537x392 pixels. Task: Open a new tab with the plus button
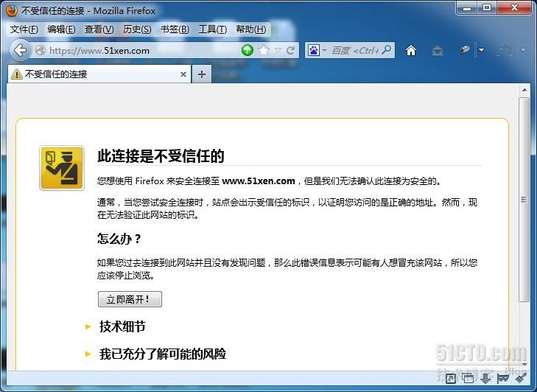coord(202,74)
